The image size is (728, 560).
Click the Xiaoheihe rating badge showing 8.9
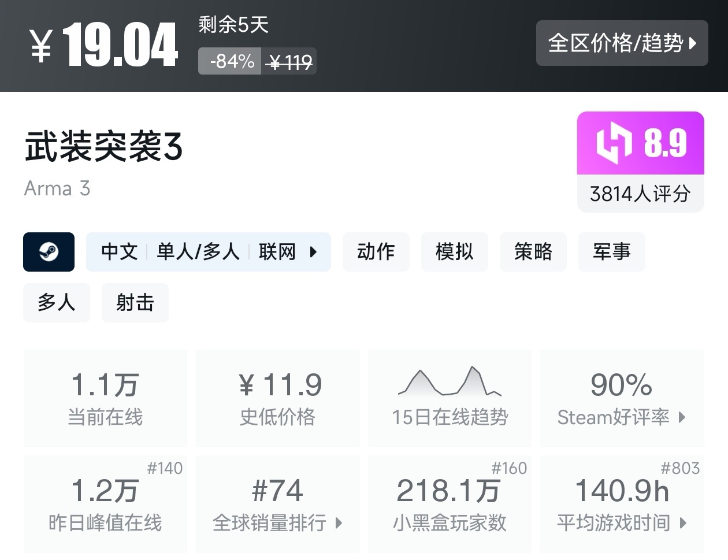(640, 143)
